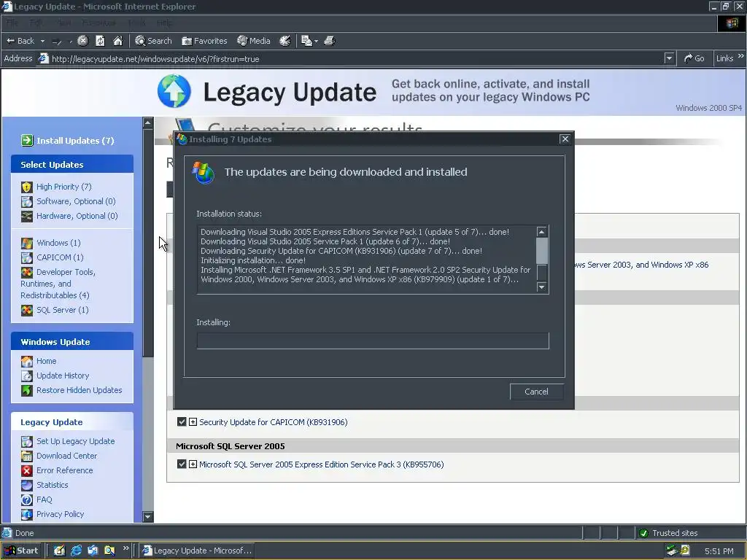Click sidebar scroll up arrow
Screen dimensions: 747x560
(148, 122)
